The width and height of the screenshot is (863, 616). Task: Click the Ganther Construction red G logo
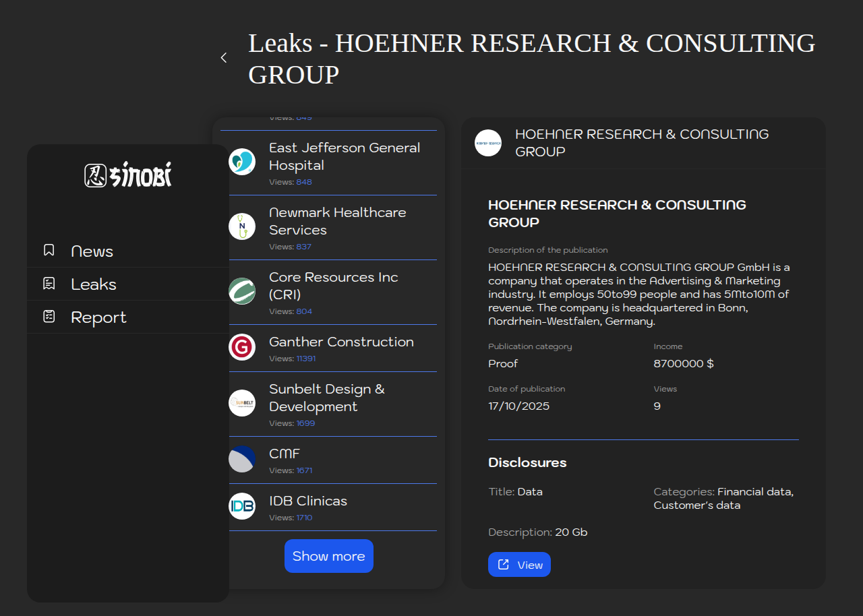coord(242,347)
